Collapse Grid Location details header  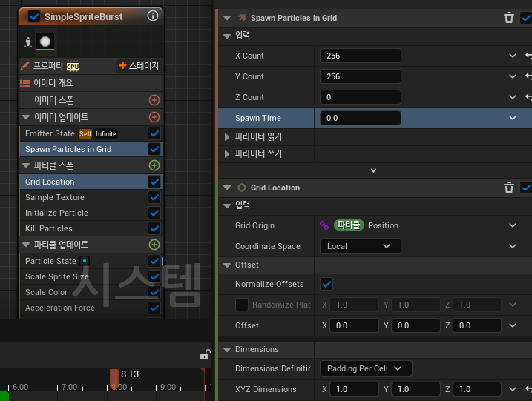click(227, 188)
